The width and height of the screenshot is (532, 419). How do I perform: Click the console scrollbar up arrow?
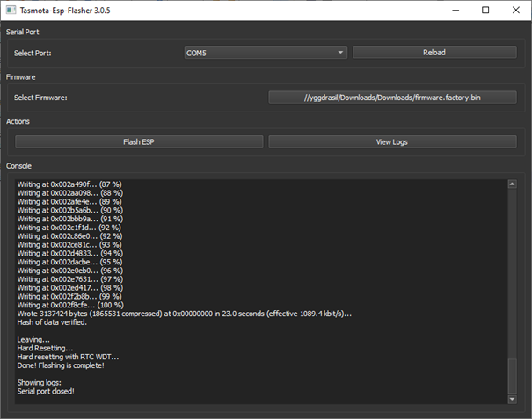click(x=513, y=184)
